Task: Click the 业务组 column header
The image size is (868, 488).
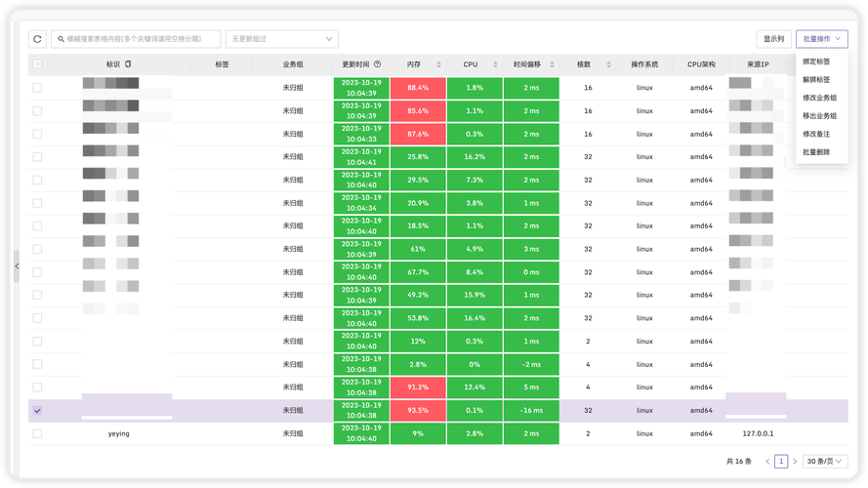Action: click(x=293, y=64)
